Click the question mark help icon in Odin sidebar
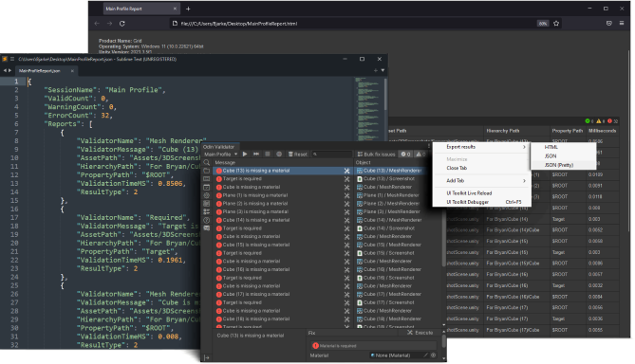635x364 pixels. pyautogui.click(x=207, y=220)
